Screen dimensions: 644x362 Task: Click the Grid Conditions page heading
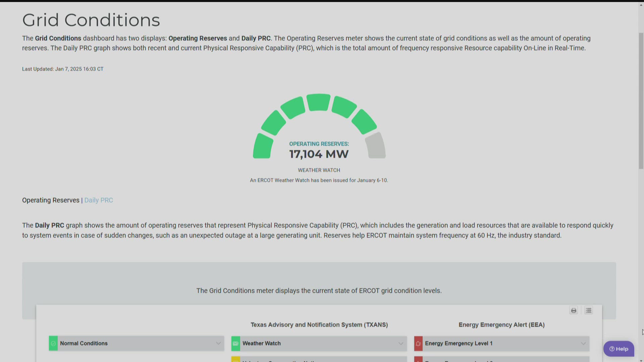click(x=91, y=20)
